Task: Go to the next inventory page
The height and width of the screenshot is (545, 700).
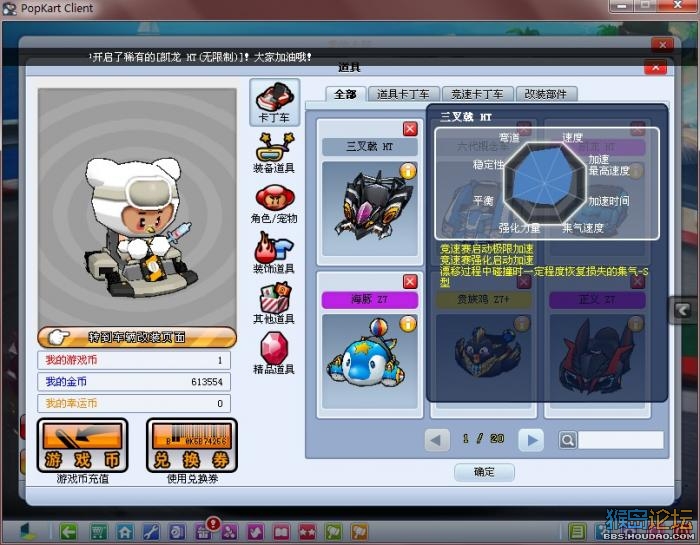Action: tap(531, 440)
